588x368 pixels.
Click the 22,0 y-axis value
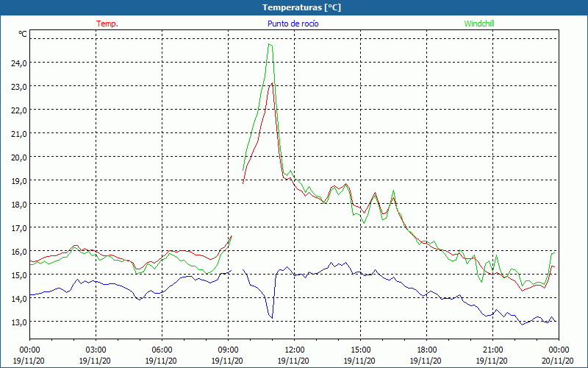tap(19, 110)
